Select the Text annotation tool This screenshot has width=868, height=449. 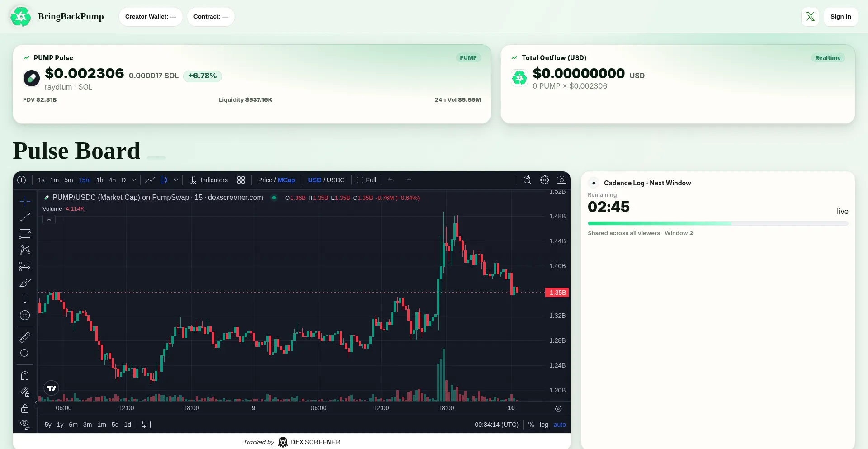[x=25, y=299]
